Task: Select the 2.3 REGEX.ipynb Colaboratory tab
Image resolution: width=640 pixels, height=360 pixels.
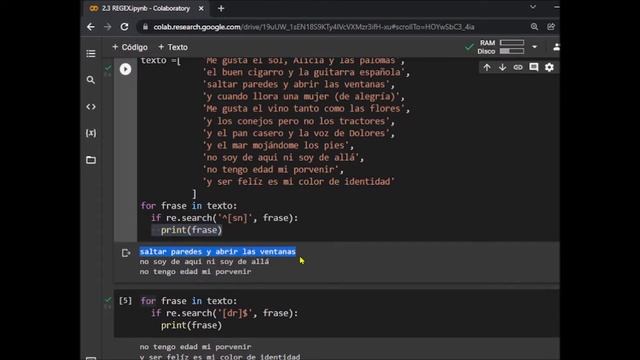Action: 146,8
